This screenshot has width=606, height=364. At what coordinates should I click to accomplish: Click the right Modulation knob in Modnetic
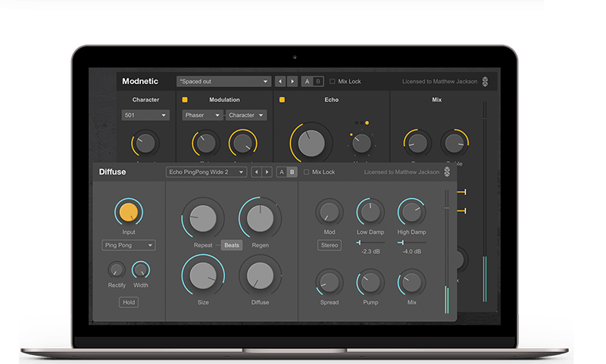[242, 143]
